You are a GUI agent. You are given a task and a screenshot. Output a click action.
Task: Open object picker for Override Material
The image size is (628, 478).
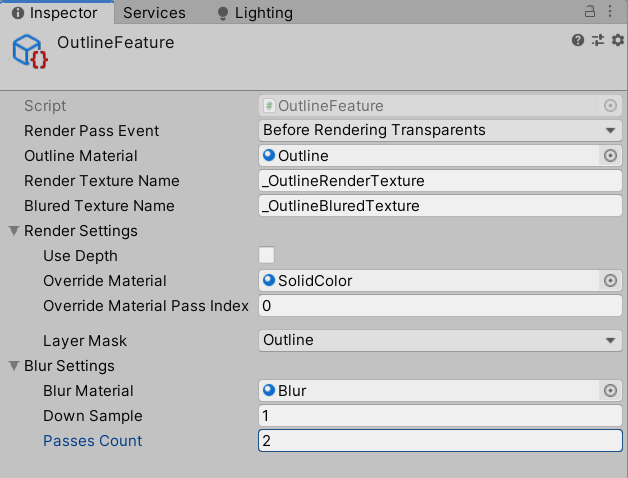(610, 281)
